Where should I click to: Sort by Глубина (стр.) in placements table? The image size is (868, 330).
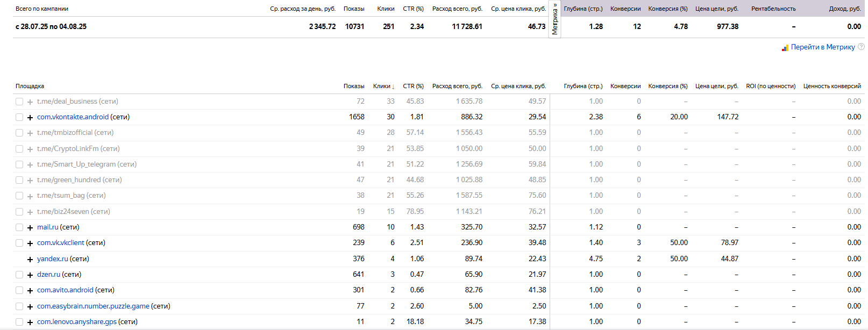point(583,86)
